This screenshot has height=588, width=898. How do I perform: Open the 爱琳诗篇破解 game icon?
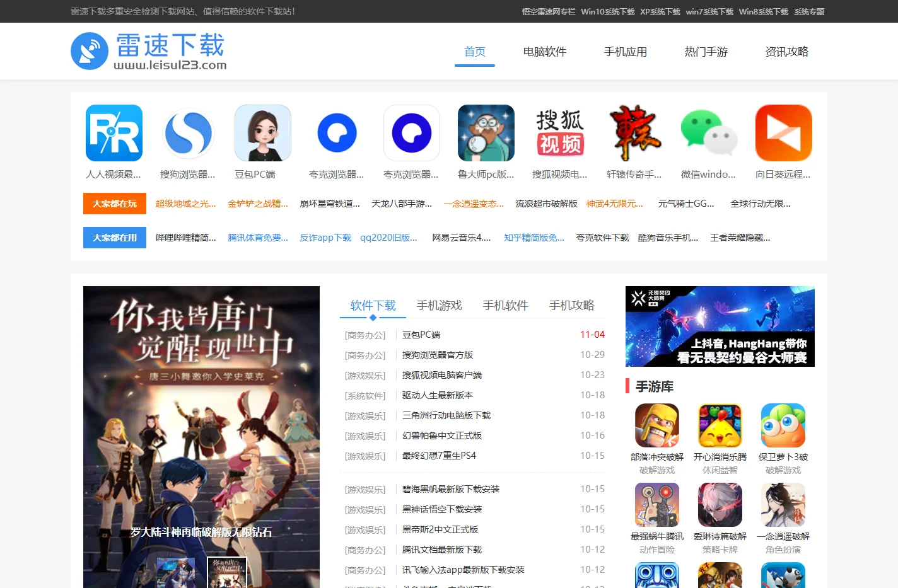point(720,505)
